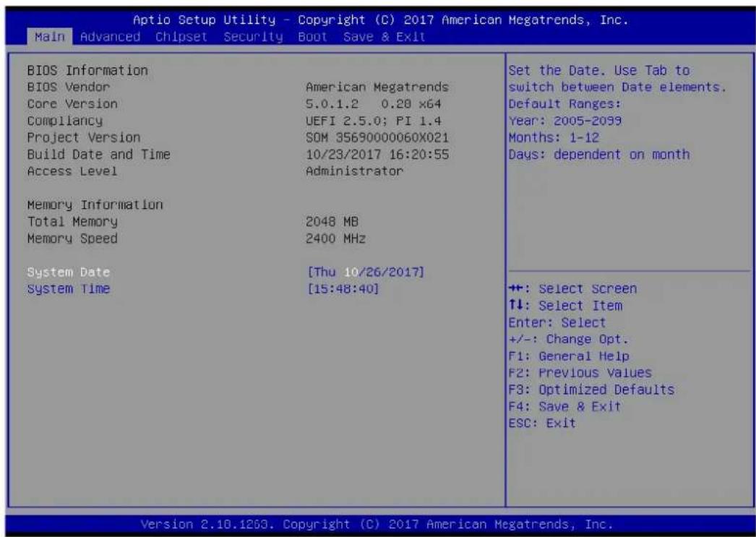The width and height of the screenshot is (756, 537).
Task: Click the system time value 15:48:40
Action: tap(343, 289)
